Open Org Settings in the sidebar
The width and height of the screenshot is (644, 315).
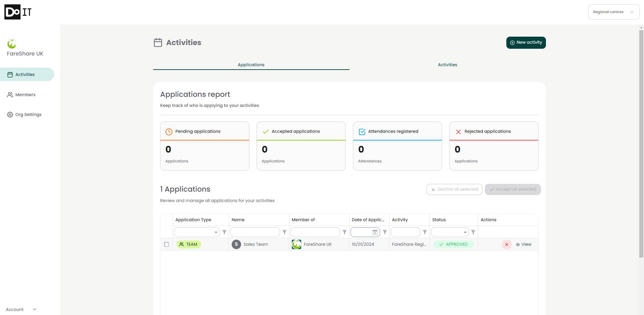[28, 115]
